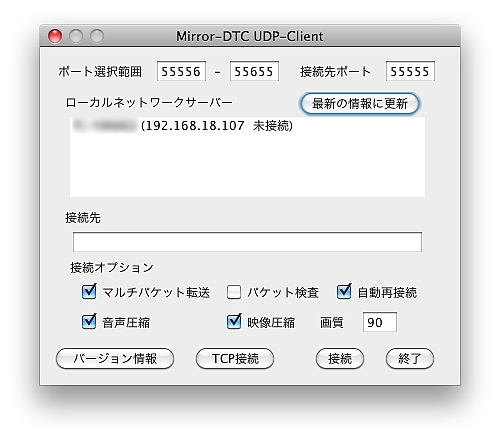The image size is (500, 440).
Task: Focus the 接続先 address field
Action: point(247,242)
